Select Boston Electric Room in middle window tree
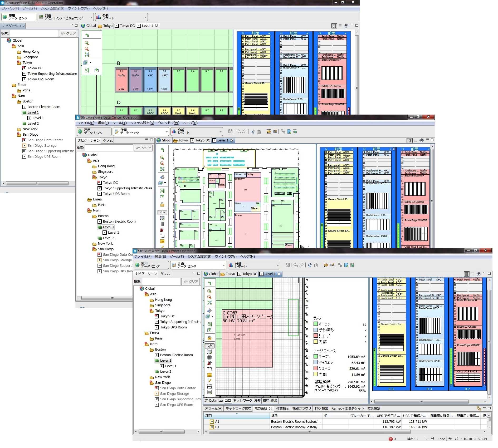498x448 pixels. coord(119,221)
